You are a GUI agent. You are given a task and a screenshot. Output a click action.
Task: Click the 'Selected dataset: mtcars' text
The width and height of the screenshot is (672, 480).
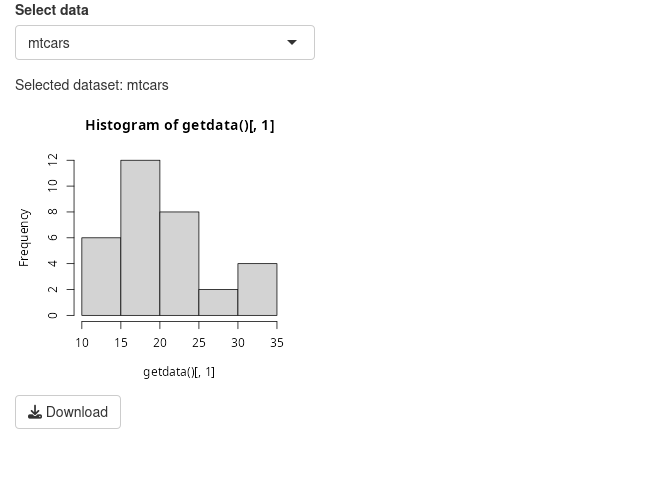92,85
